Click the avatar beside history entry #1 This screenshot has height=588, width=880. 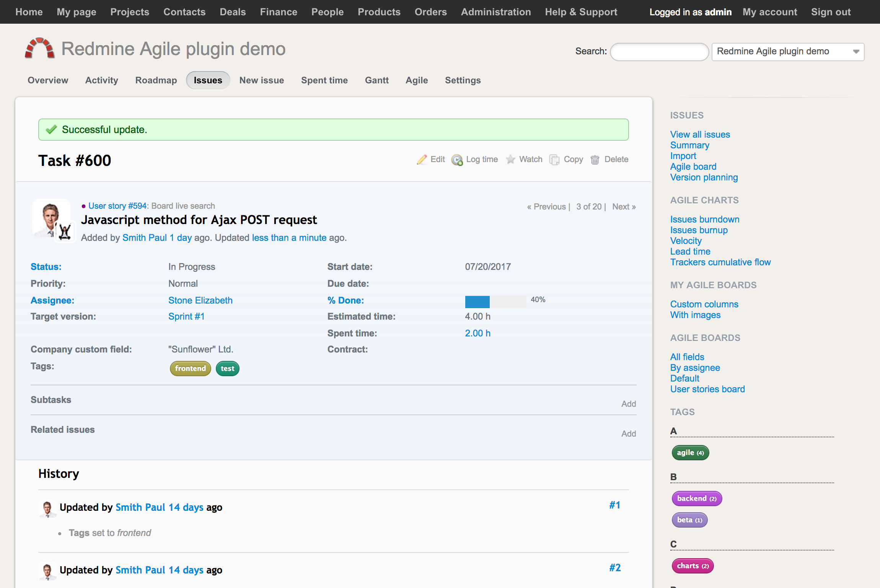tap(47, 508)
